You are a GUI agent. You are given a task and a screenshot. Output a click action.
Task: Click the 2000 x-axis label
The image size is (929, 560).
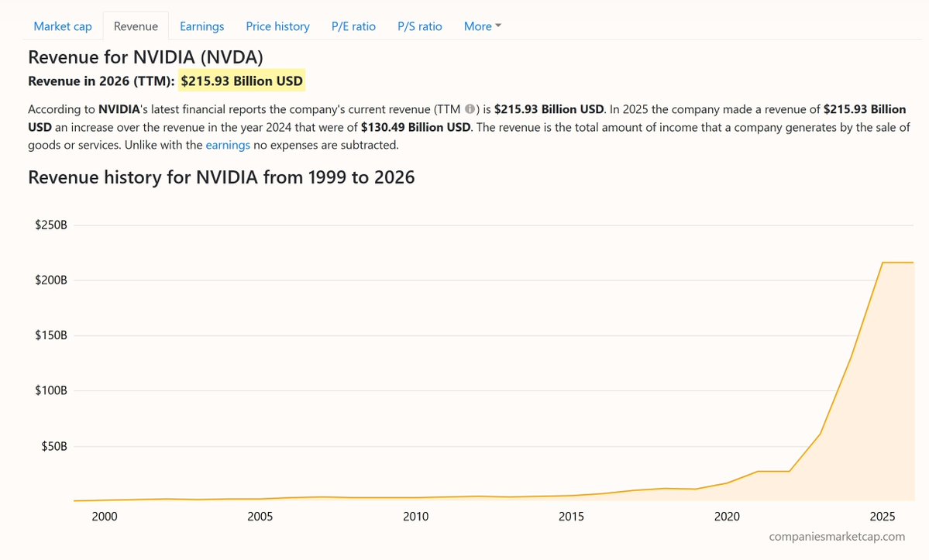pos(105,517)
